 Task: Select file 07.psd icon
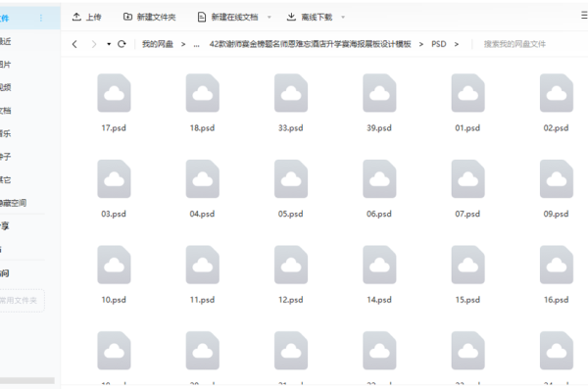pyautogui.click(x=468, y=179)
